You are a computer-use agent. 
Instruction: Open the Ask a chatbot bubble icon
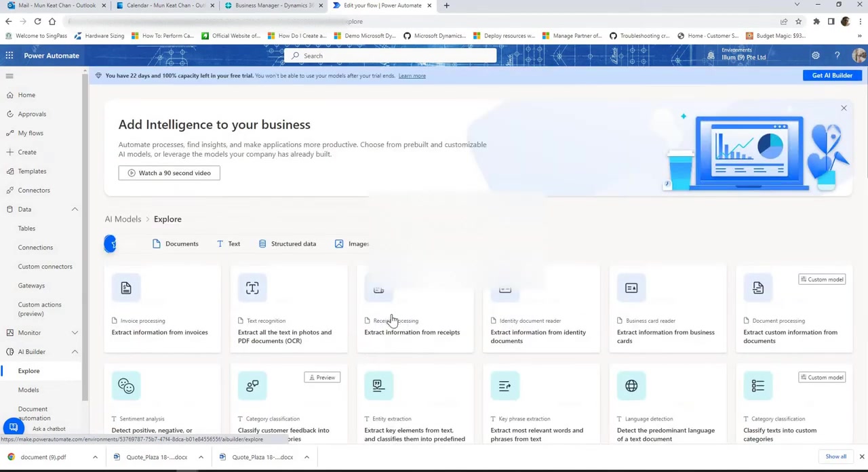click(14, 427)
